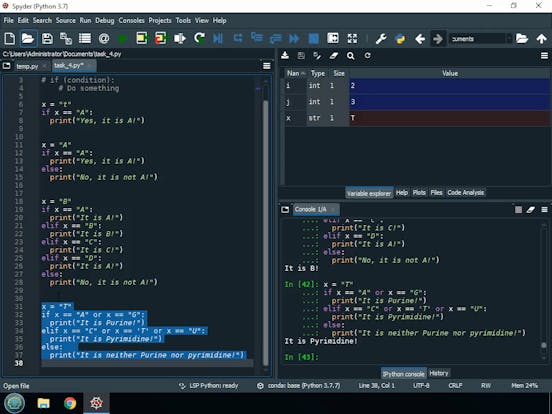Viewport: 552px width, 414px height.
Task: Sort variables by the Value column header
Action: pyautogui.click(x=450, y=73)
